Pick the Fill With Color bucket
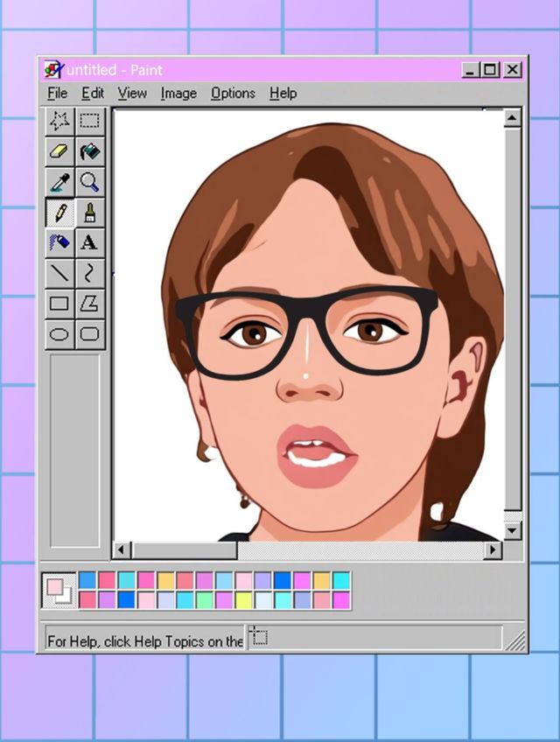The height and width of the screenshot is (742, 560). (x=89, y=152)
